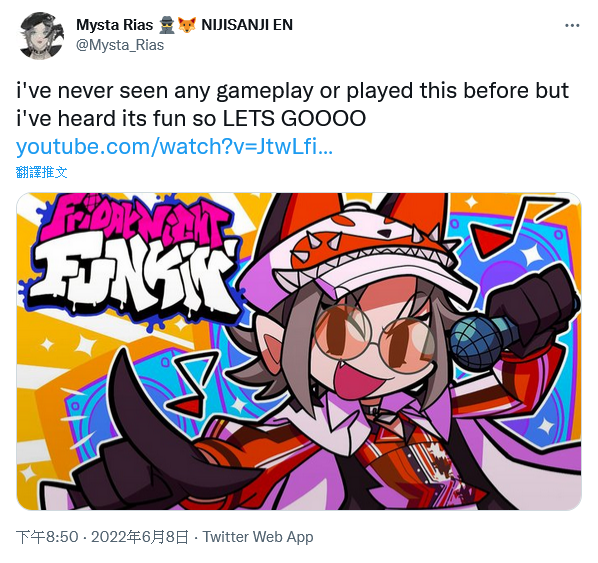Image resolution: width=598 pixels, height=563 pixels.
Task: Click the NIJISANJI EN text in the name
Action: [x=247, y=25]
